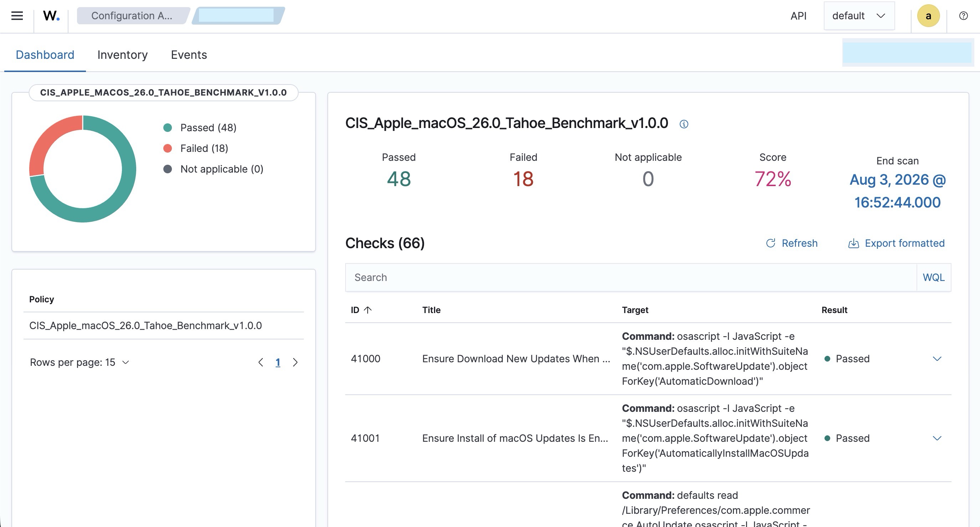Click the Refresh checks button

click(x=792, y=243)
